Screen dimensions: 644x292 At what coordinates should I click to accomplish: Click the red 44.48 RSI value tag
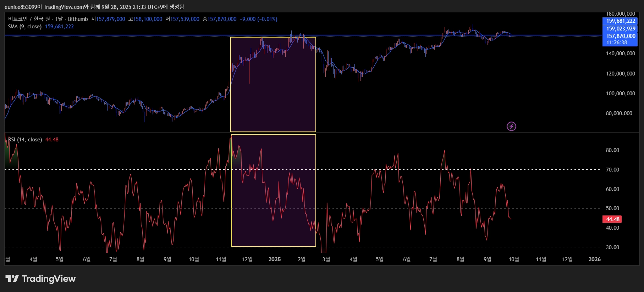click(612, 219)
